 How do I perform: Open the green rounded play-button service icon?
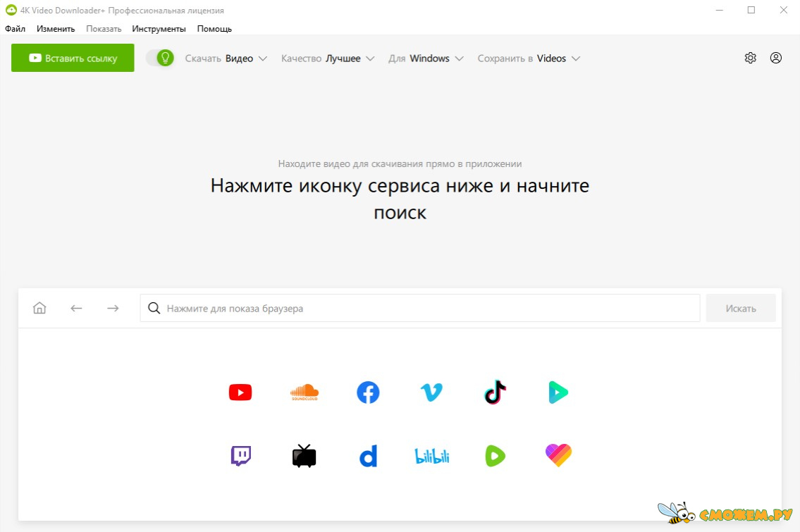coord(495,456)
